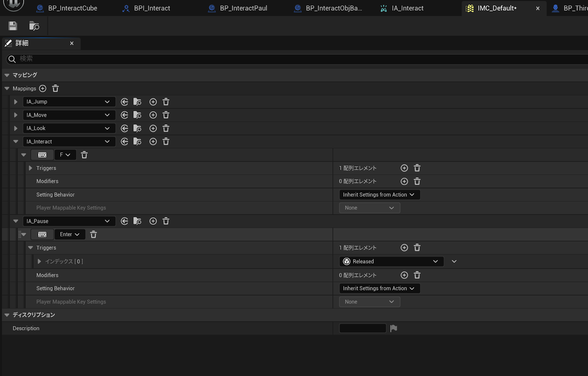Click the Description localization flag icon

coord(394,328)
